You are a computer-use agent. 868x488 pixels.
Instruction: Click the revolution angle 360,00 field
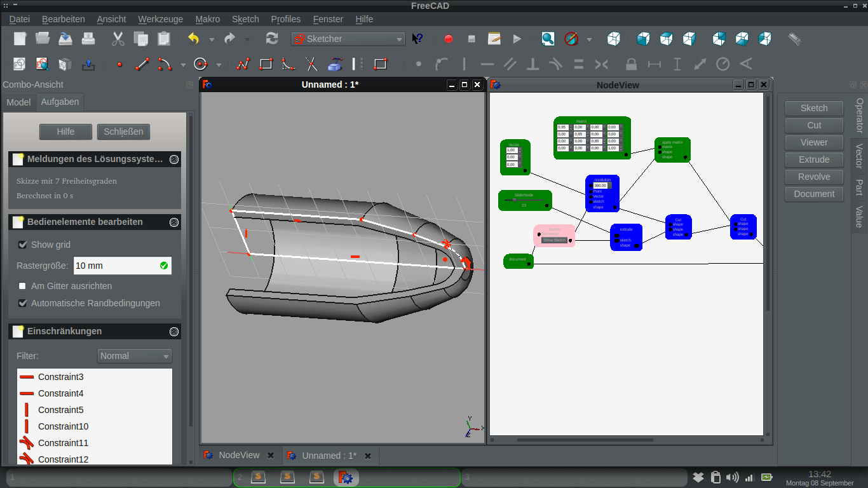(x=600, y=186)
